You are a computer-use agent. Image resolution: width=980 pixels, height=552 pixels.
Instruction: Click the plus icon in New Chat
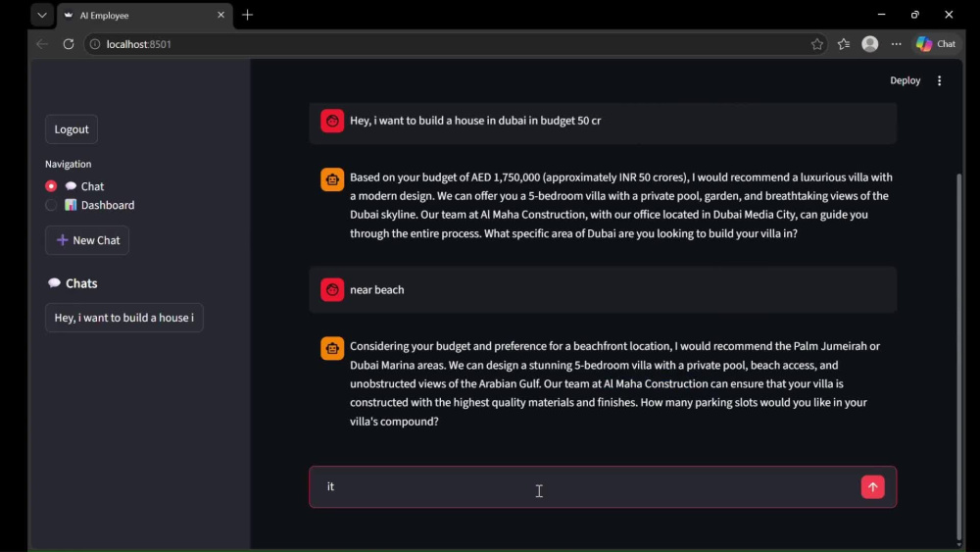[62, 240]
